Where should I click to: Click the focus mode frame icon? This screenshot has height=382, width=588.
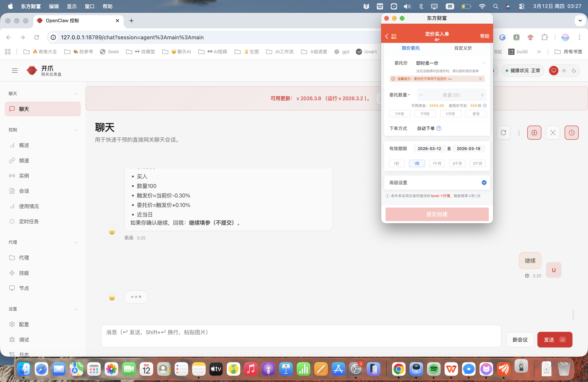point(553,133)
